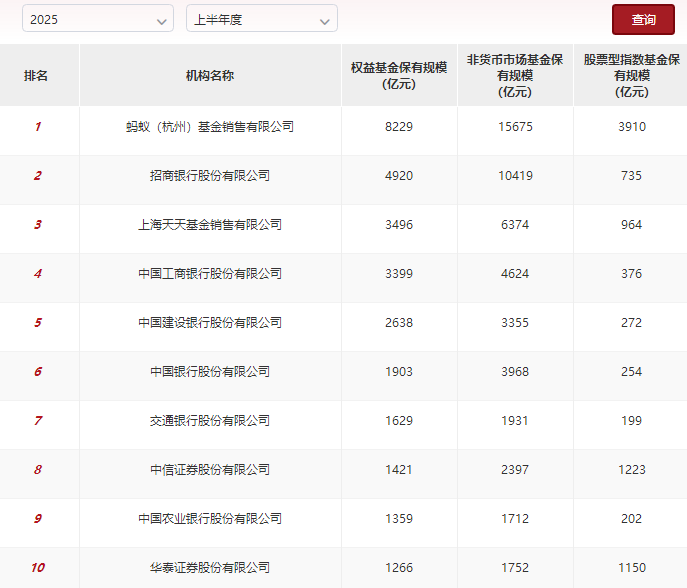Open the 2025 year dropdown
This screenshot has width=687, height=588.
coord(97,19)
